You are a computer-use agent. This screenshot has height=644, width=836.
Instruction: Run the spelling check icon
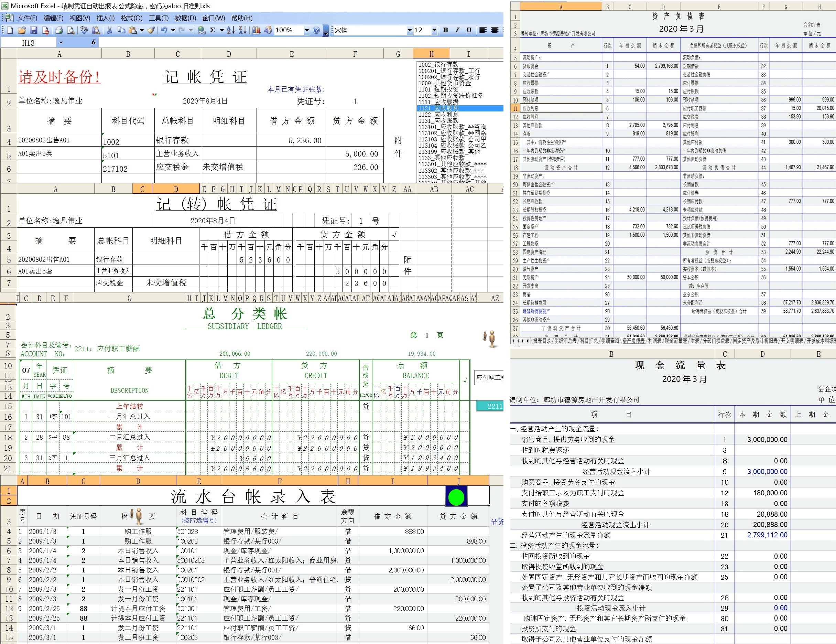84,30
